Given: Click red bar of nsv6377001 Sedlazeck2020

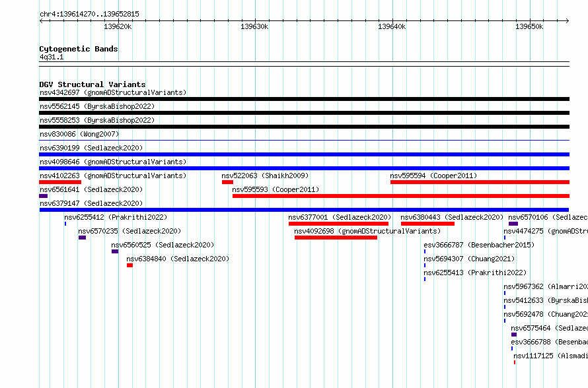Looking at the screenshot, I should (339, 224).
